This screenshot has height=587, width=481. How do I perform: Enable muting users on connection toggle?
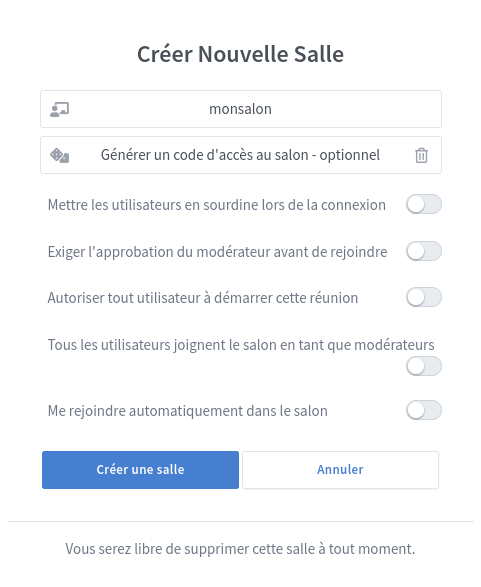[x=424, y=204]
